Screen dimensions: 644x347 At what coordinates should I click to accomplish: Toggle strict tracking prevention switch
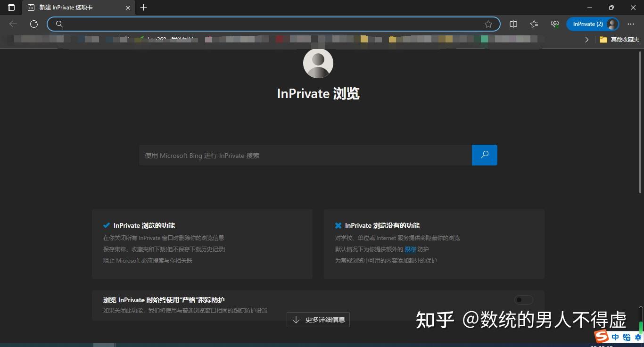pyautogui.click(x=523, y=300)
